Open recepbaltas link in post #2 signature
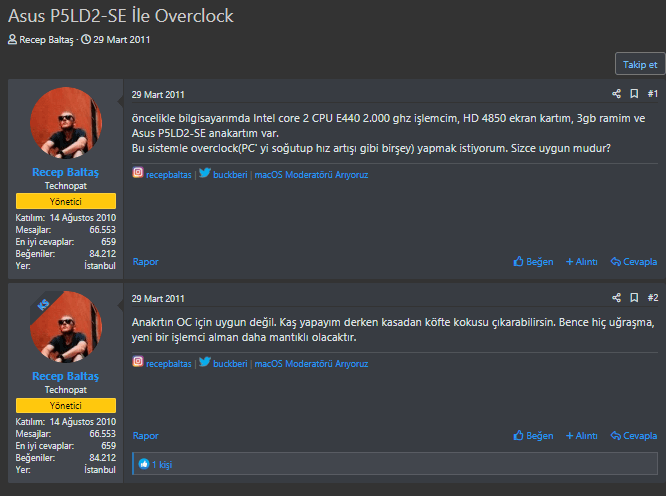This screenshot has height=496, width=666. (169, 364)
